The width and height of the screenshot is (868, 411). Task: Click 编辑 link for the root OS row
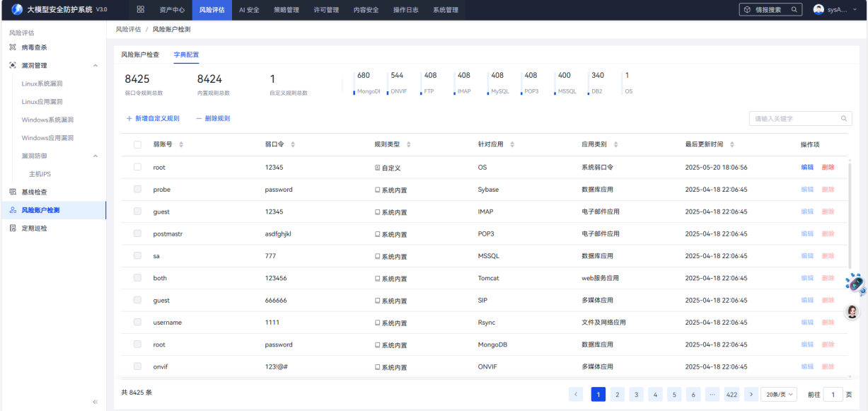[x=806, y=168]
